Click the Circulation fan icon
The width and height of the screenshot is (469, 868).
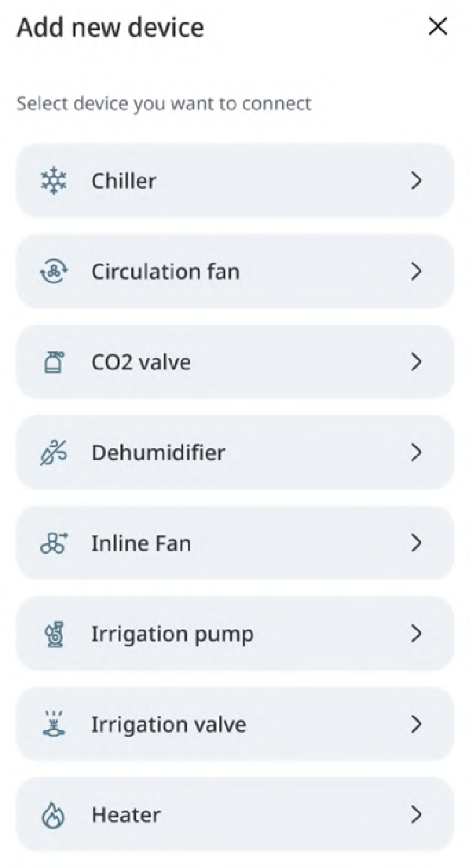(54, 272)
